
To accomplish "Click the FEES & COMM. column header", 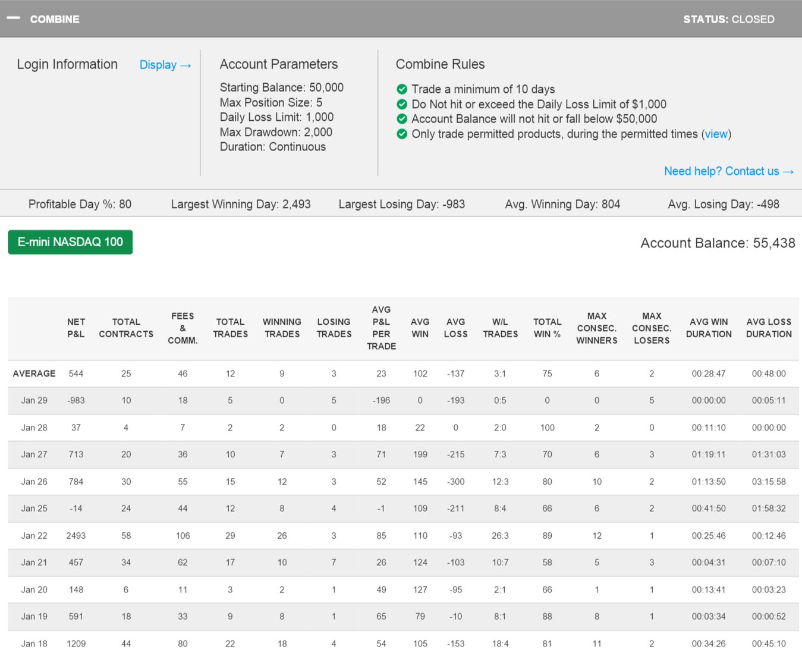I will pyautogui.click(x=183, y=328).
